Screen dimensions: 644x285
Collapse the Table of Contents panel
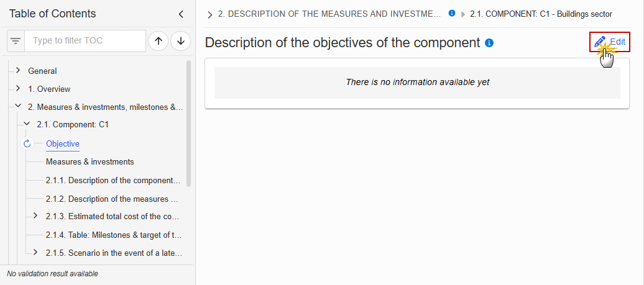coord(181,14)
